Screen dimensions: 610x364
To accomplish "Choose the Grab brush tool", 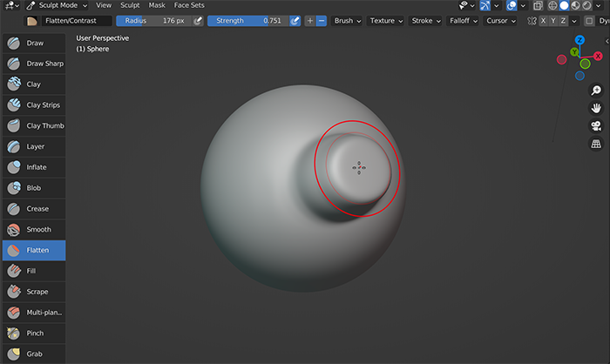I will (x=34, y=354).
